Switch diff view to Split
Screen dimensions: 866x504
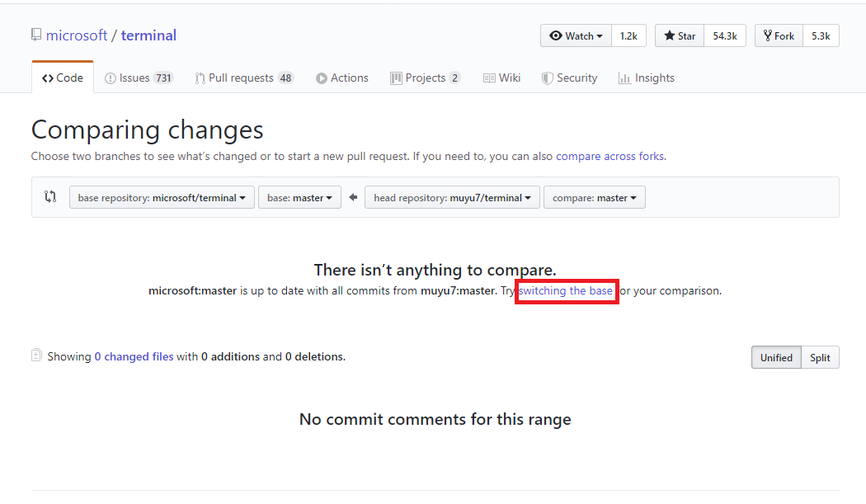tap(820, 357)
